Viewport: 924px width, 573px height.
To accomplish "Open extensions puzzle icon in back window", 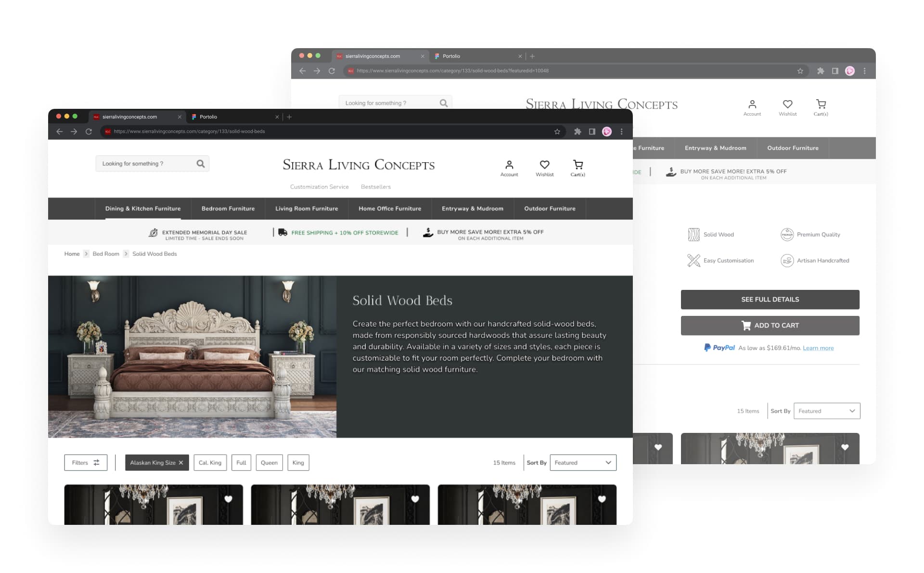I will click(x=821, y=71).
